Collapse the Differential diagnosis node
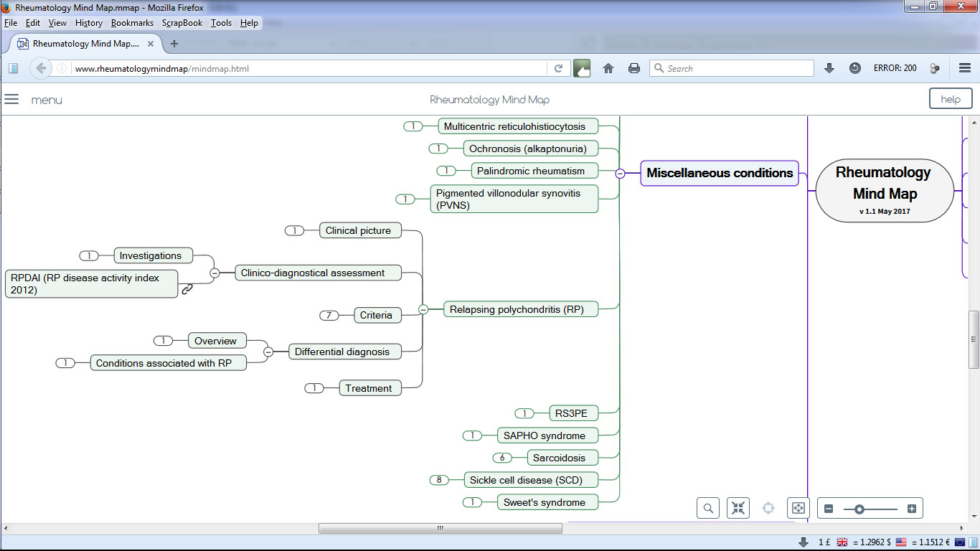 click(268, 352)
